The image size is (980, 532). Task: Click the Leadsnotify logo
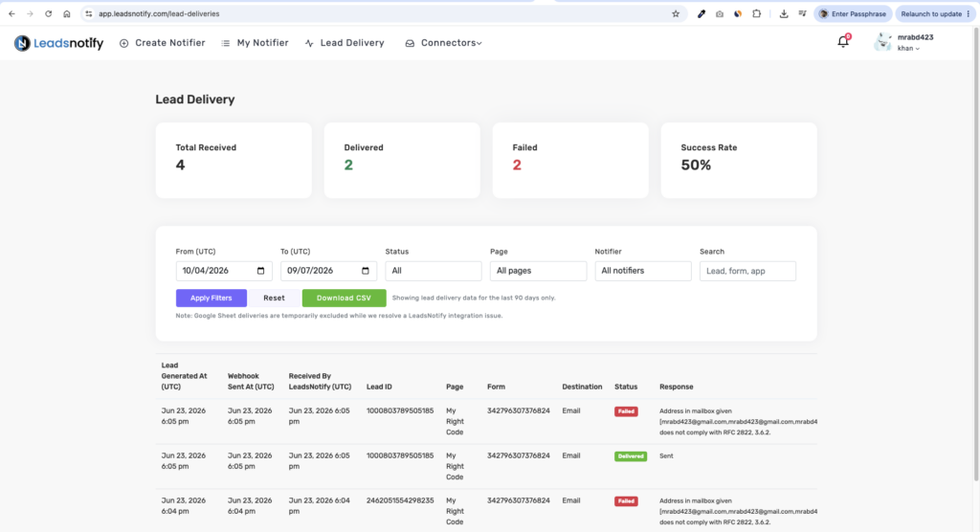(58, 43)
